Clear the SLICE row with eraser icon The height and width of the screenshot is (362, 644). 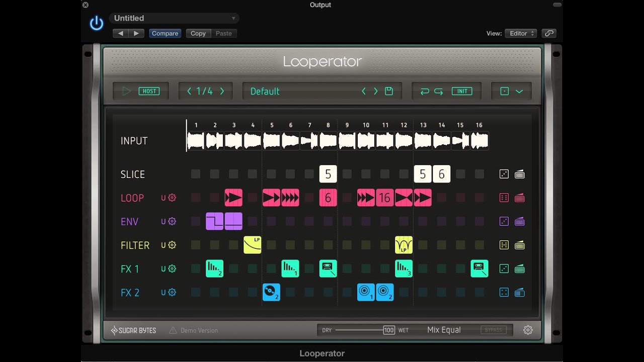(520, 174)
